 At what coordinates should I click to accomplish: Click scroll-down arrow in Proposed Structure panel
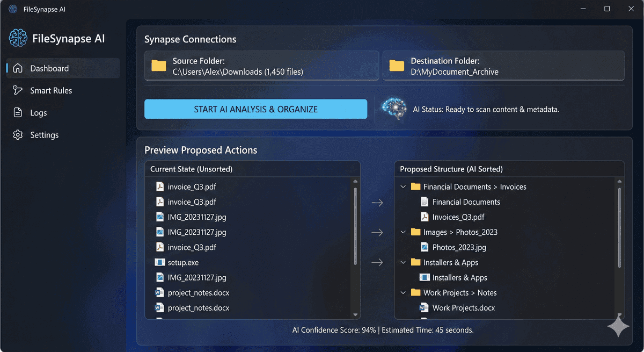[x=619, y=315]
